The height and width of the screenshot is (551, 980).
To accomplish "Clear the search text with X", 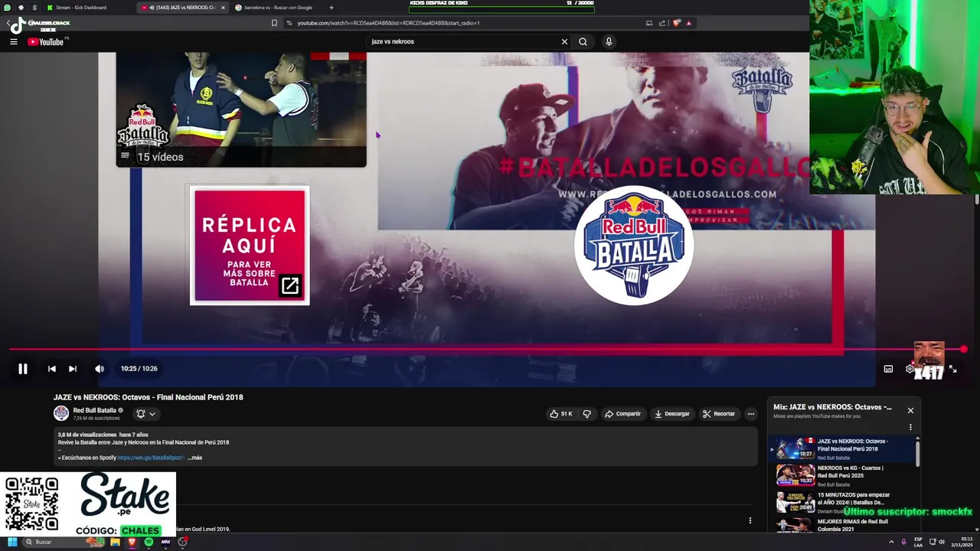I will point(564,41).
